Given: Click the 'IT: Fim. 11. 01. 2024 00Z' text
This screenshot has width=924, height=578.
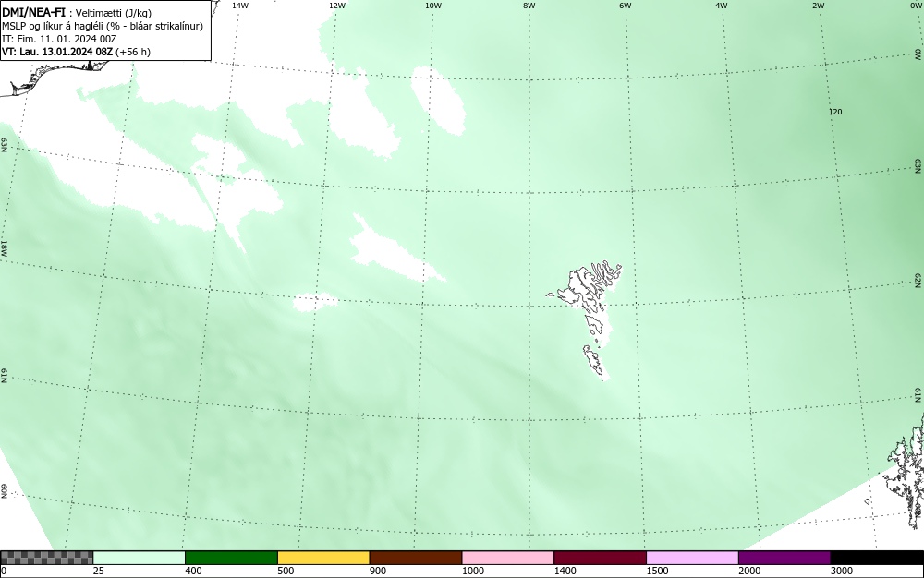Looking at the screenshot, I should click(x=59, y=39).
